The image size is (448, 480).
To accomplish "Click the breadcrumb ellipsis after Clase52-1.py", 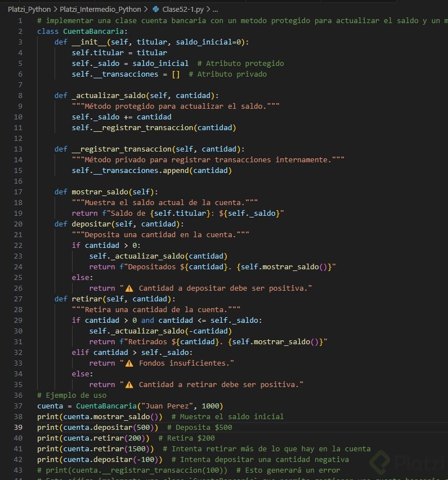I will coord(216,10).
